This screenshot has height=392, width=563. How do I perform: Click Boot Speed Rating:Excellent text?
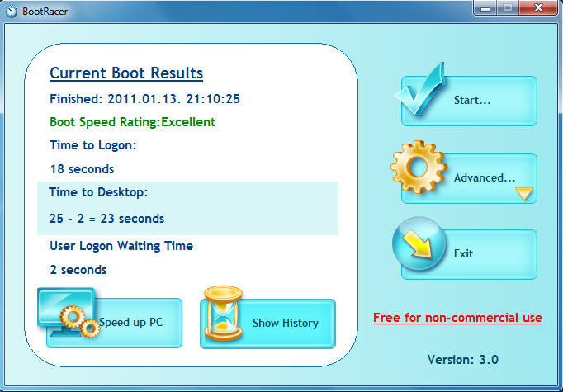pyautogui.click(x=132, y=122)
